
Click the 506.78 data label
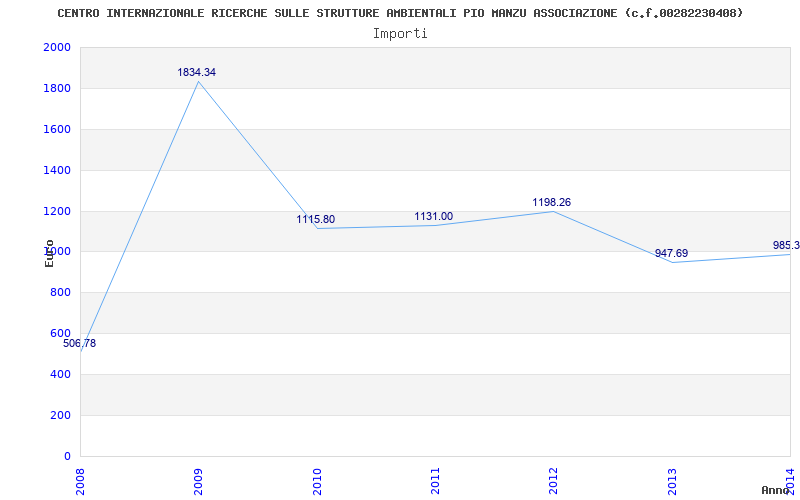[80, 343]
